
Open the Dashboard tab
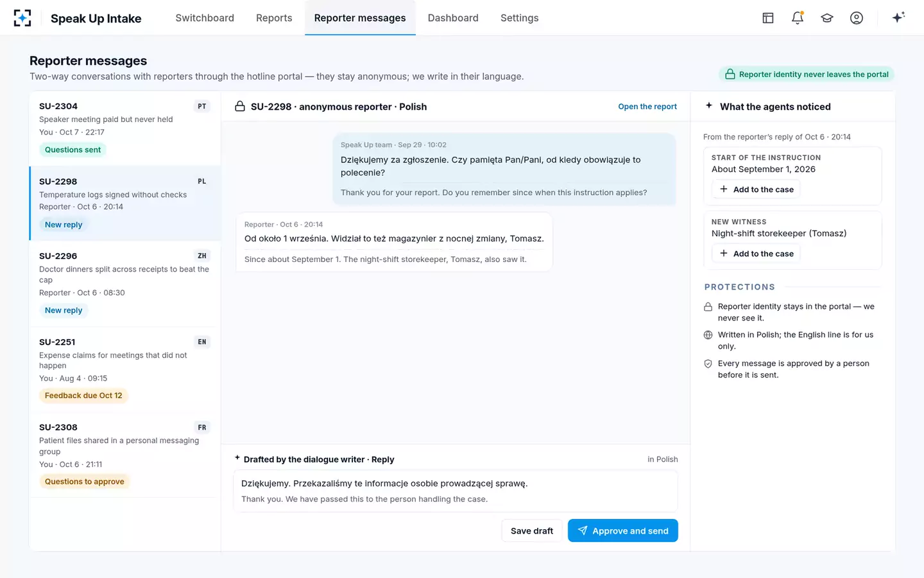[453, 18]
